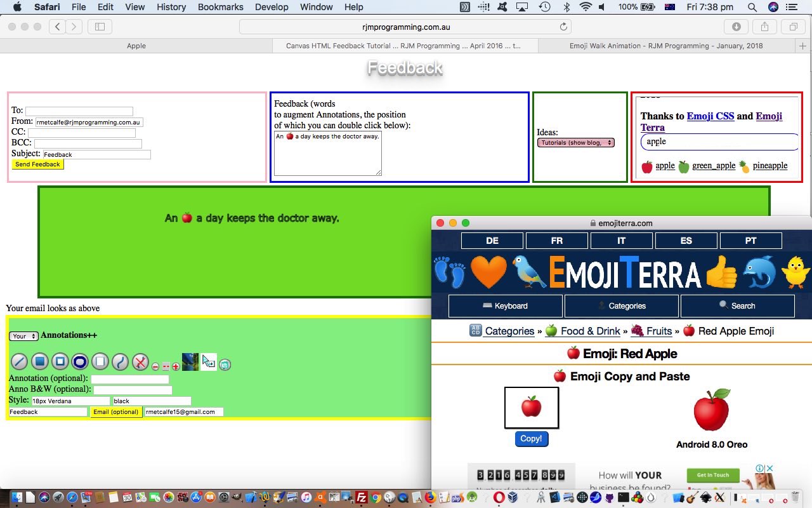Click the teal camera snapshot icon
The image size is (812, 508).
click(225, 364)
